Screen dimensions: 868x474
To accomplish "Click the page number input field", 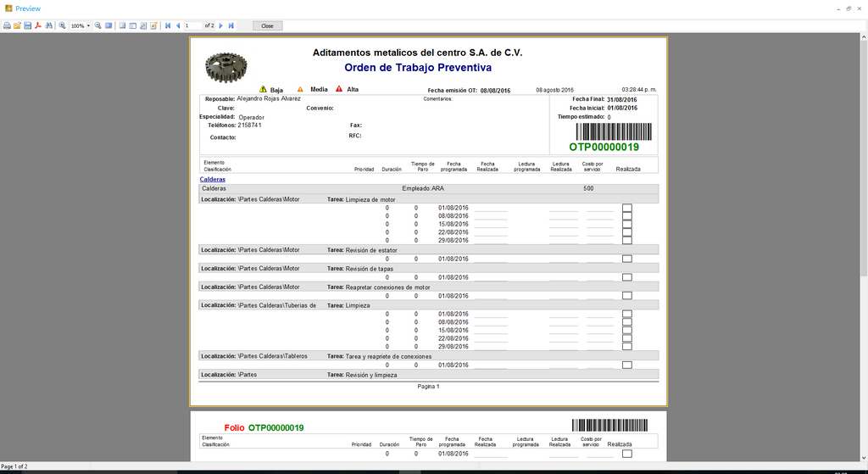I will tap(193, 26).
